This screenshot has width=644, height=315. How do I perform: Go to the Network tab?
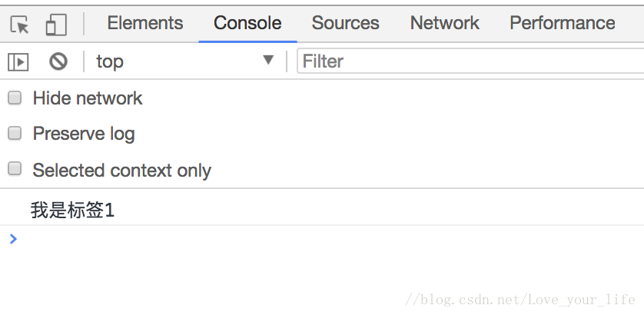444,23
